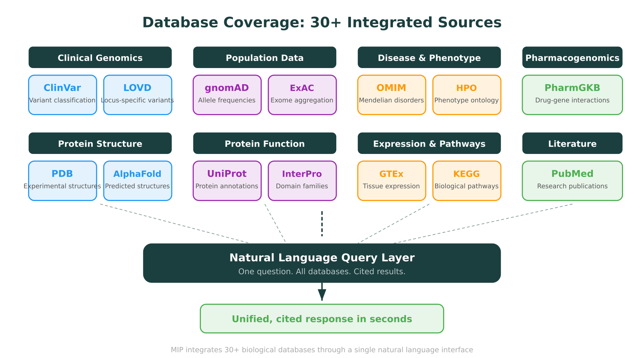Image resolution: width=644 pixels, height=358 pixels.
Task: Click the downward arrow below the query layer
Action: point(322,292)
